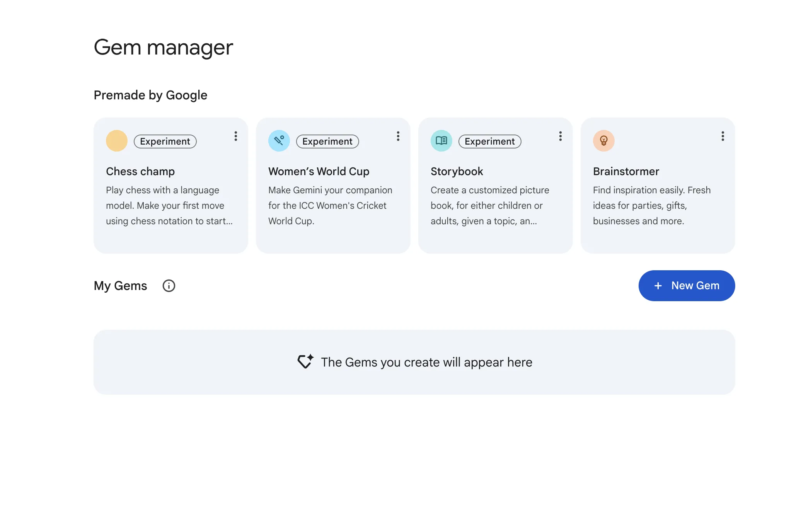Open Storybook three-dot options menu

click(560, 136)
